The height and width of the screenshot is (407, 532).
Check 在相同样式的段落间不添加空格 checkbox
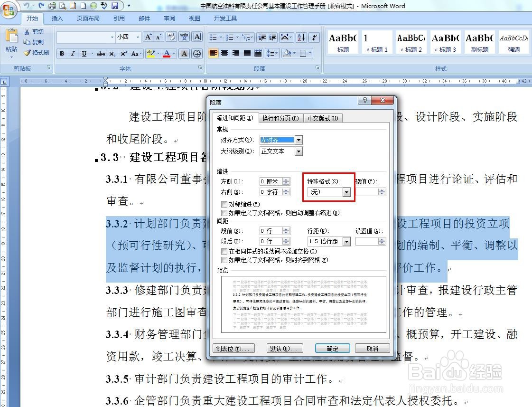pyautogui.click(x=224, y=252)
